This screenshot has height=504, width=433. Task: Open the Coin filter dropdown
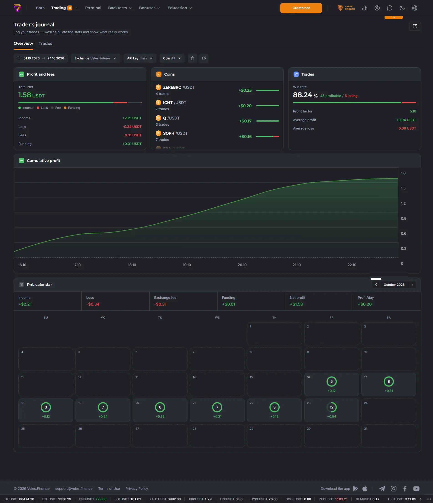click(172, 58)
